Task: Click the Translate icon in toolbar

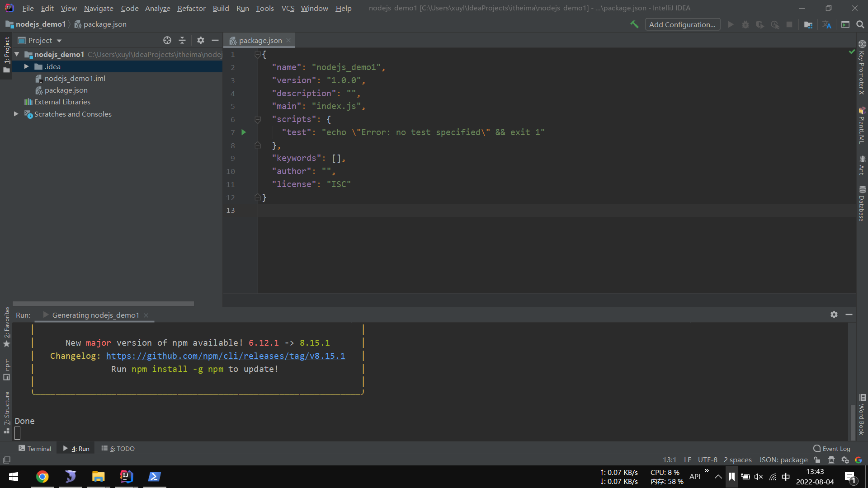Action: tap(827, 24)
